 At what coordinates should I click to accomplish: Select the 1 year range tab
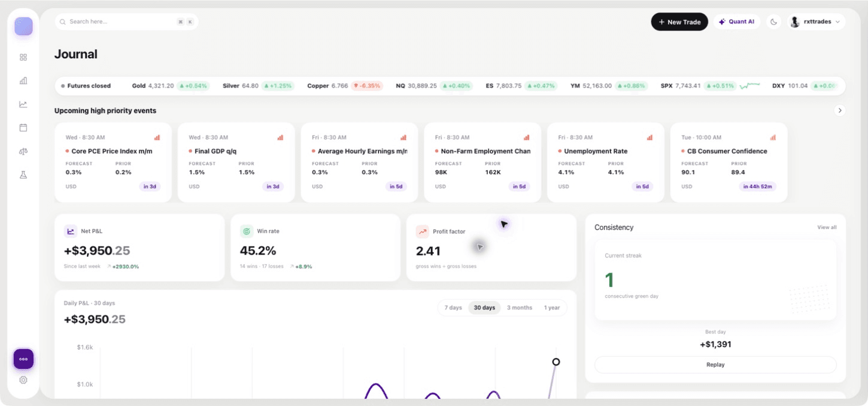pos(552,308)
